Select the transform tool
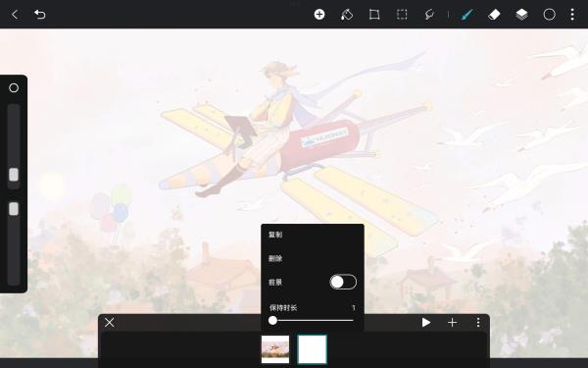This screenshot has width=588, height=368. click(374, 15)
